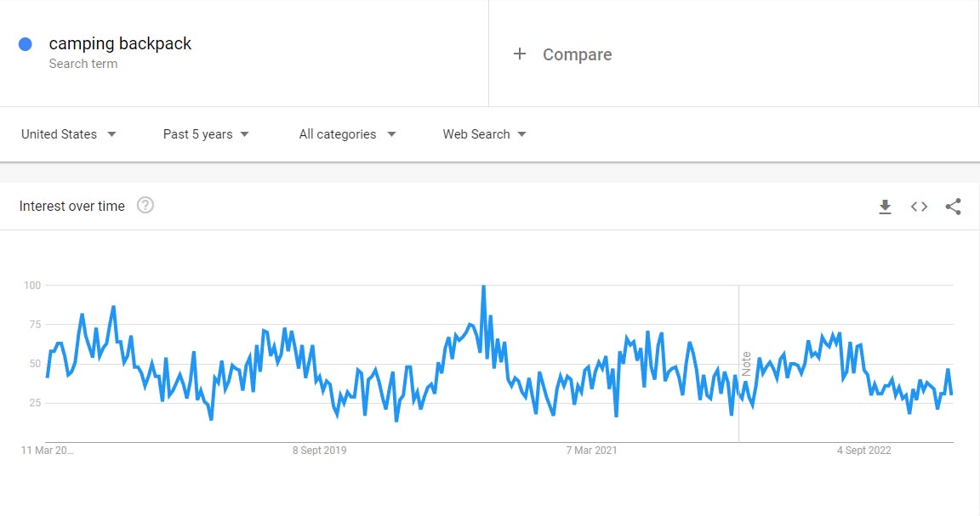Select the Note marker on the chart
Viewport: 980px width, 516px height.
click(x=746, y=364)
